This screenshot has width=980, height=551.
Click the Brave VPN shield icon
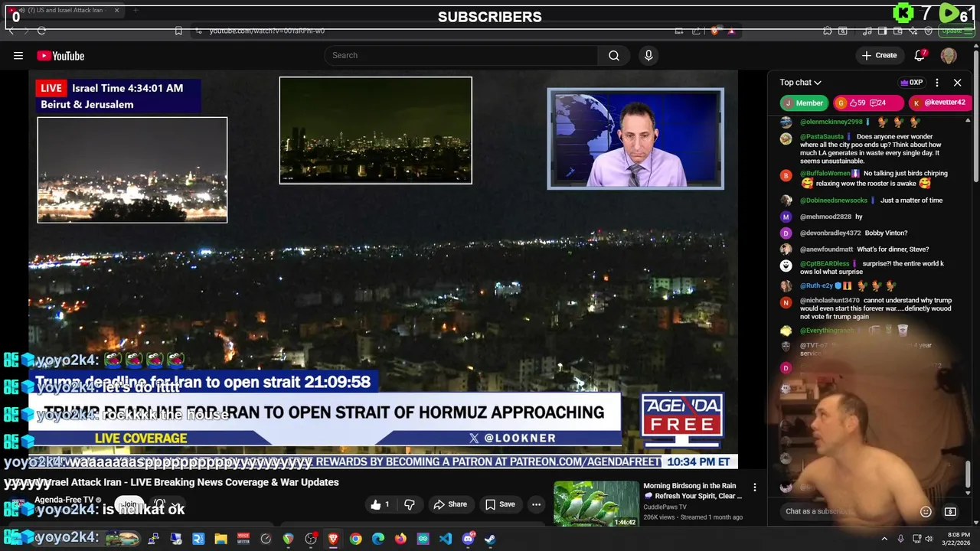[929, 31]
